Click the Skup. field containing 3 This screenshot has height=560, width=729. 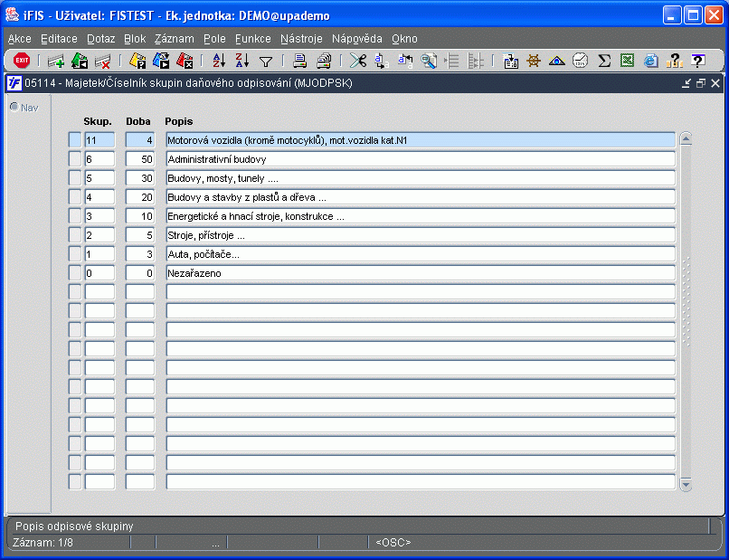tap(99, 216)
